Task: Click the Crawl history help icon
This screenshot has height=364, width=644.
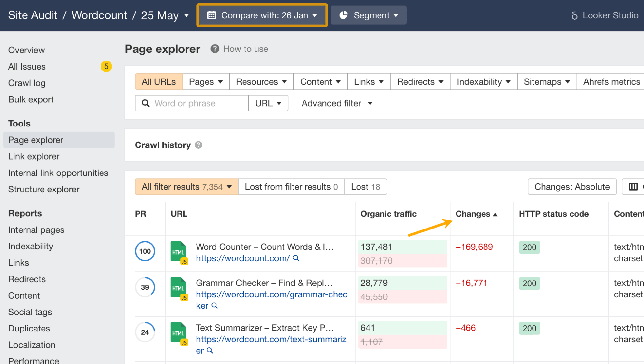Action: pos(199,145)
